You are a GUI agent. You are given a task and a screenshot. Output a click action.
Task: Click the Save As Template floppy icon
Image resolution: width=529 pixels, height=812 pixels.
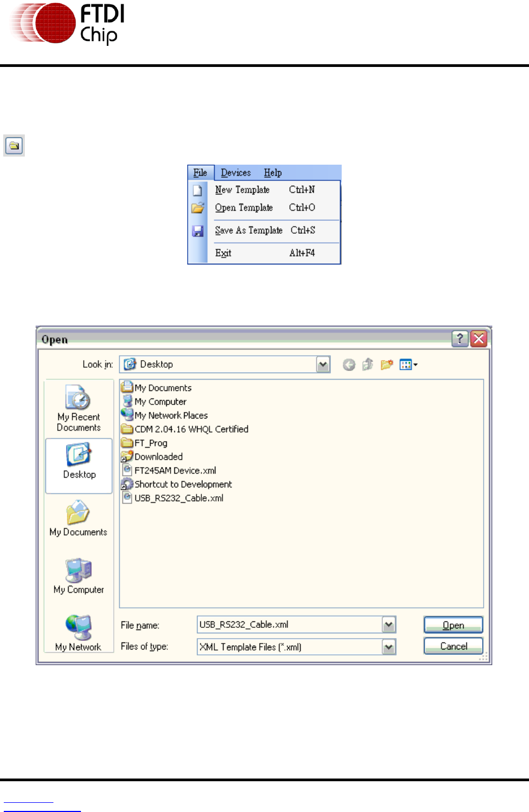click(x=198, y=231)
